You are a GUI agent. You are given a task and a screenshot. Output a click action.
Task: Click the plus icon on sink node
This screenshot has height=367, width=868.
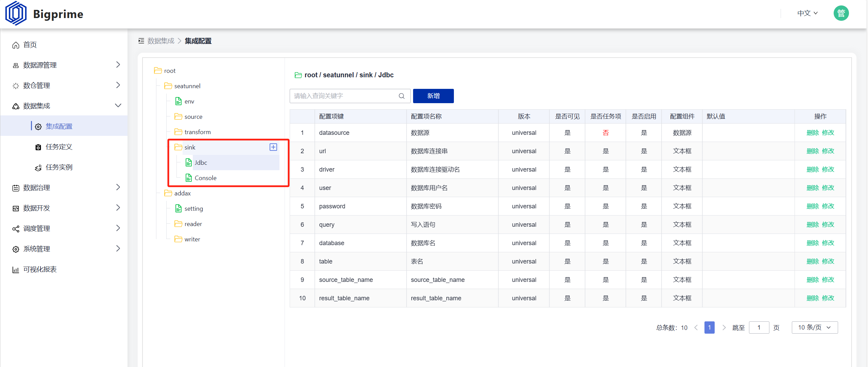pyautogui.click(x=273, y=147)
